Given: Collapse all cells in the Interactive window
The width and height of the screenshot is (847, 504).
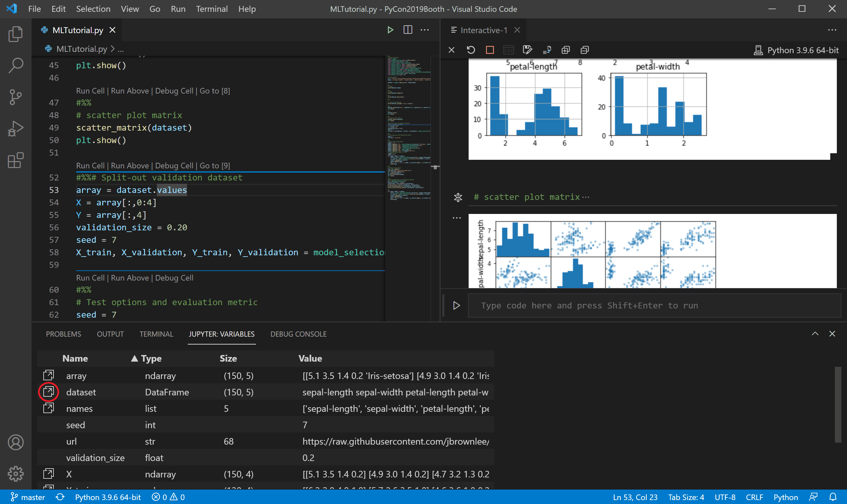Looking at the screenshot, I should point(584,50).
